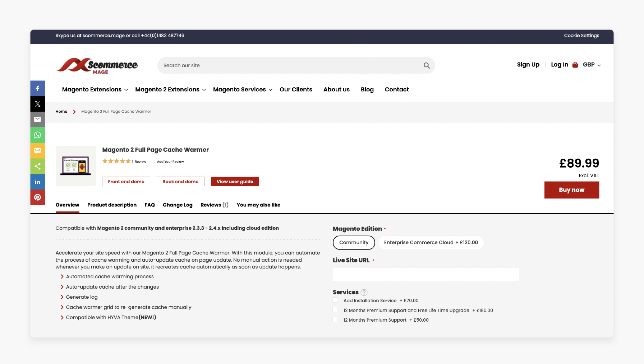This screenshot has height=364, width=644.
Task: Tick Add Installation Service checkbox
Action: (335, 300)
